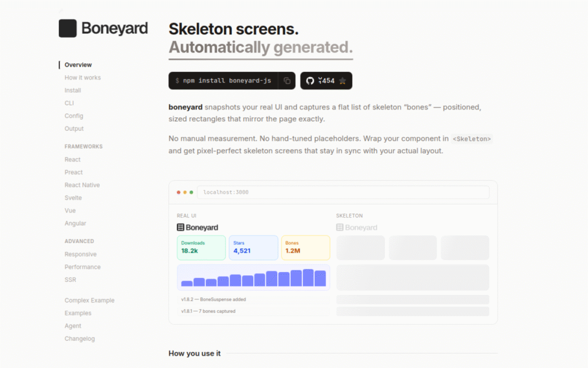Open the Agent page
The height and width of the screenshot is (368, 588).
pos(73,326)
